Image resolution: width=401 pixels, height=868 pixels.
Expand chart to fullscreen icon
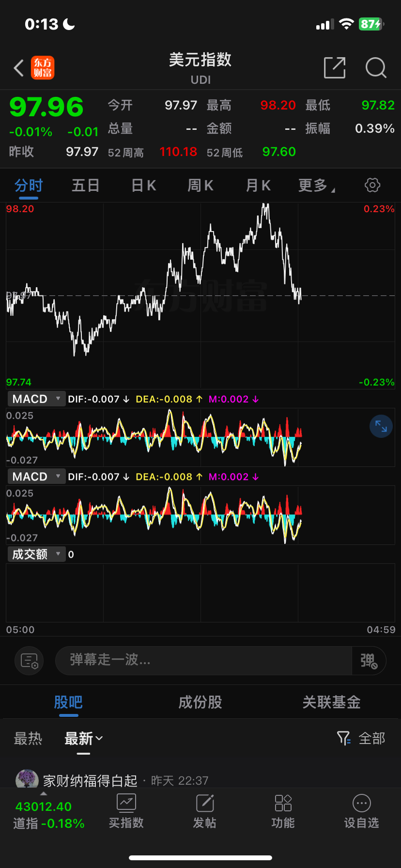[381, 426]
